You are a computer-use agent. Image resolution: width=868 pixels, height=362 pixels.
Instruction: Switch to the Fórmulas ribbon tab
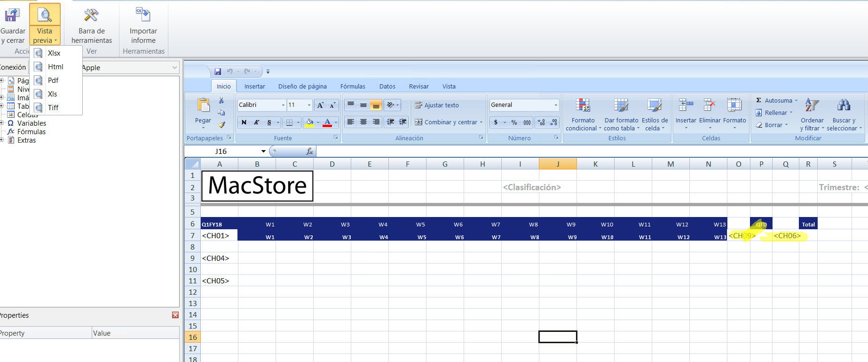[x=353, y=86]
